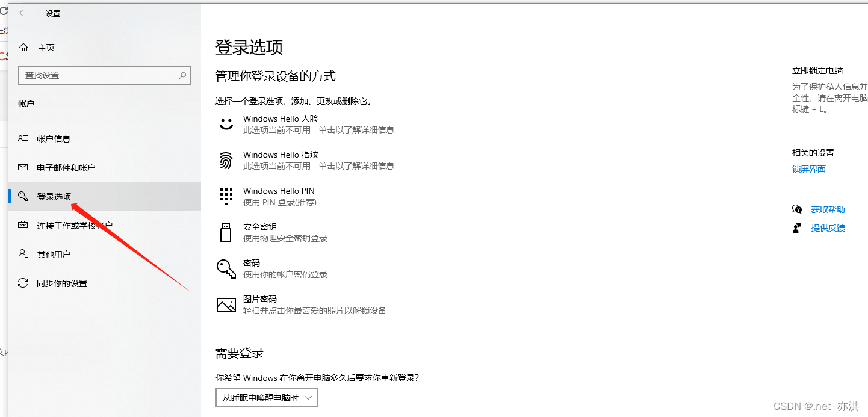Click the USB security key icon
This screenshot has height=417, width=868.
(x=226, y=232)
